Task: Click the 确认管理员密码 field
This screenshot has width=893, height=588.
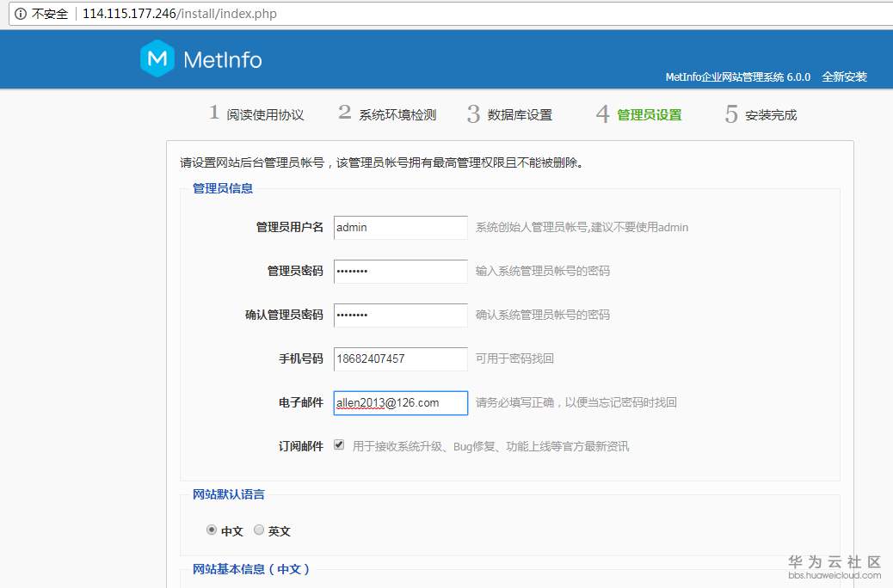Action: tap(400, 315)
